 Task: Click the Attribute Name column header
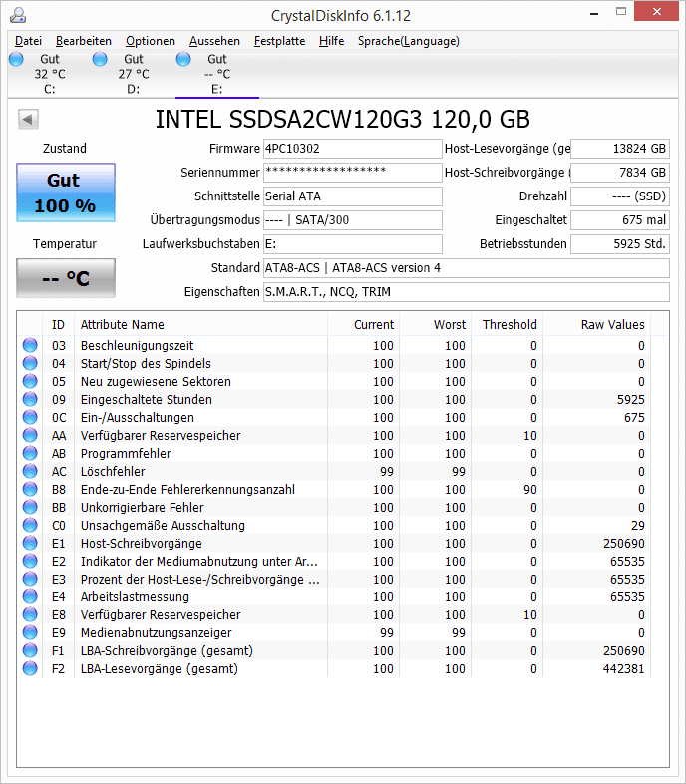tap(123, 325)
